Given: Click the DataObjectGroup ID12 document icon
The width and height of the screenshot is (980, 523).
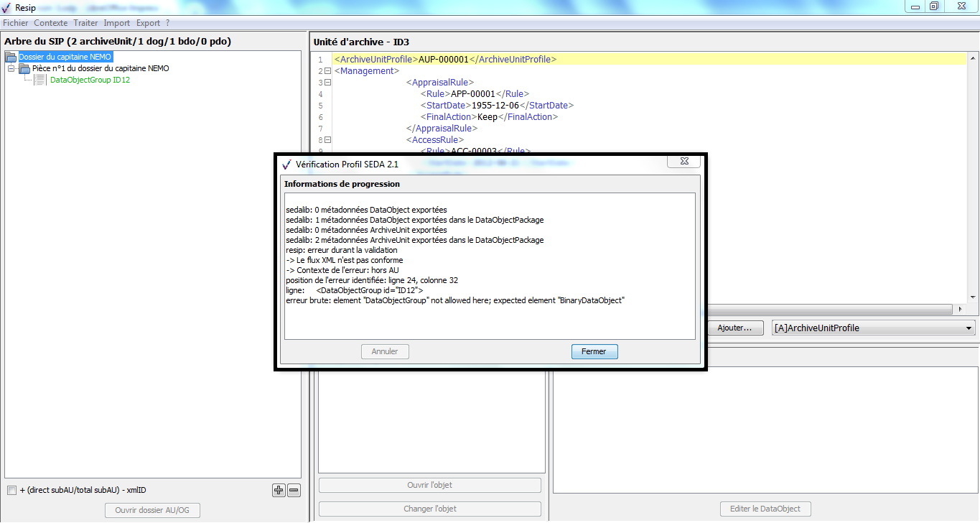Looking at the screenshot, I should [x=40, y=80].
